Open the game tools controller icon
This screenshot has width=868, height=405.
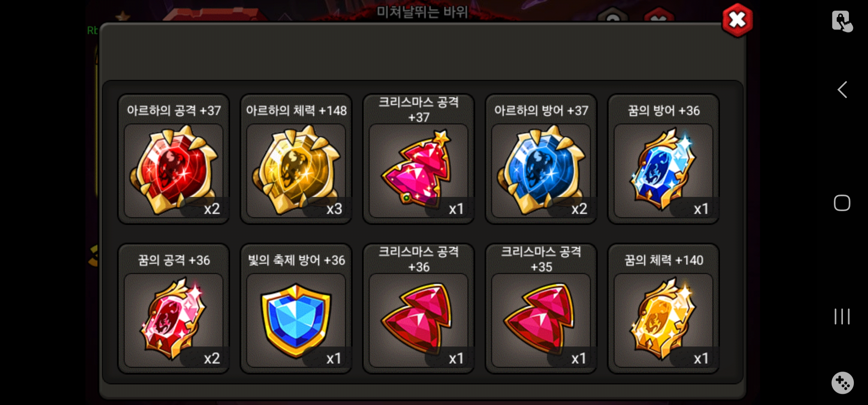pyautogui.click(x=843, y=383)
